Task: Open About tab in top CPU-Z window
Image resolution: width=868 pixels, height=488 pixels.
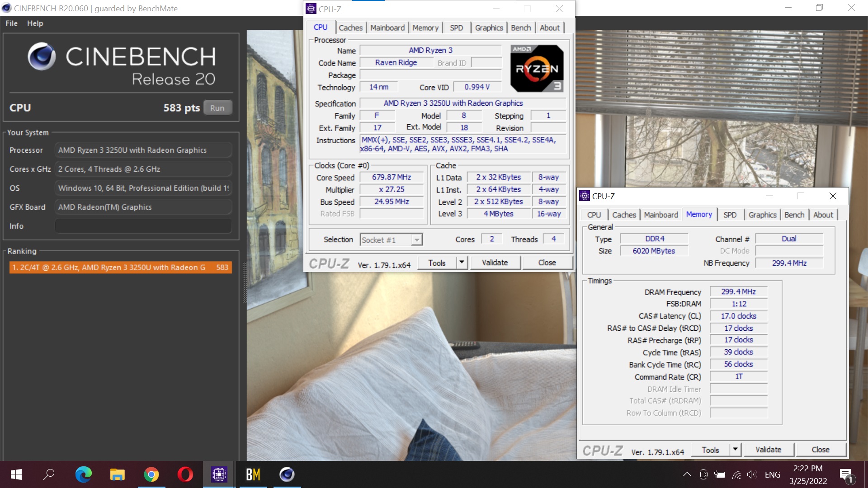Action: coord(550,28)
